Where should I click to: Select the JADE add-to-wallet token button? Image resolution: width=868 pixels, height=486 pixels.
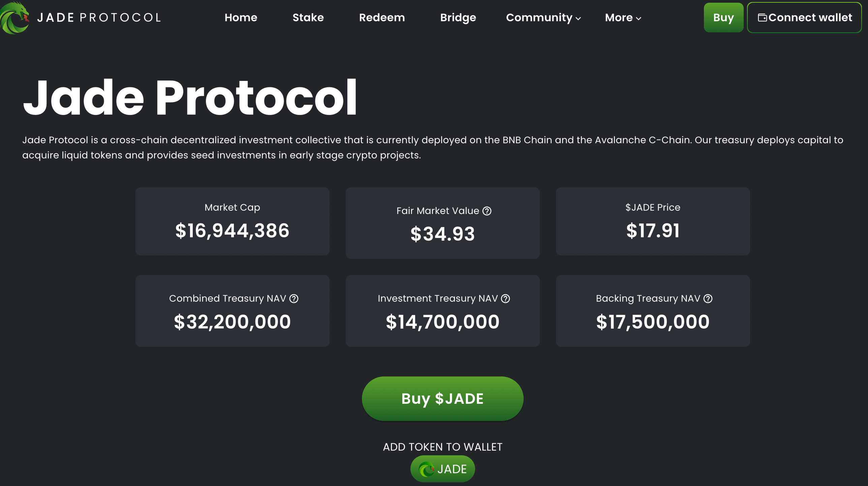tap(442, 468)
